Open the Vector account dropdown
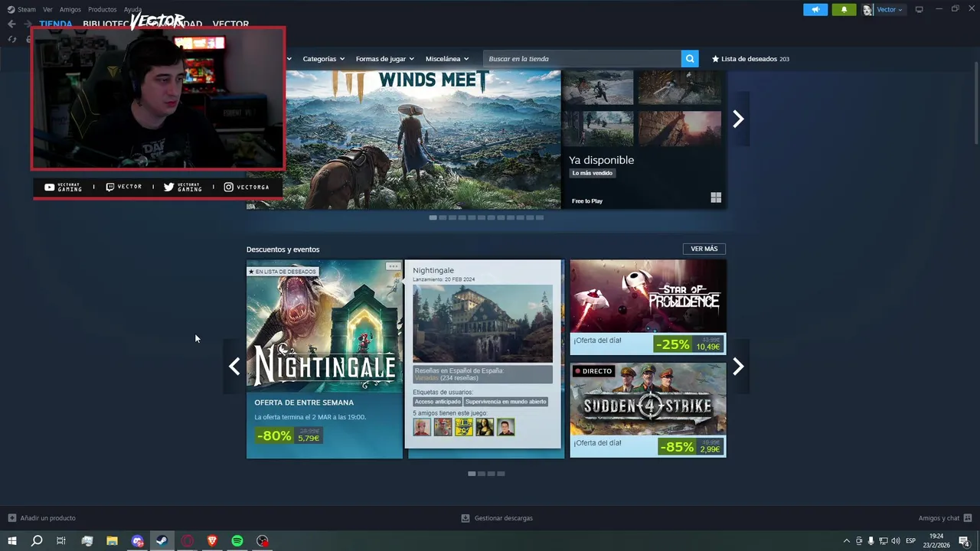The image size is (980, 551). (884, 9)
